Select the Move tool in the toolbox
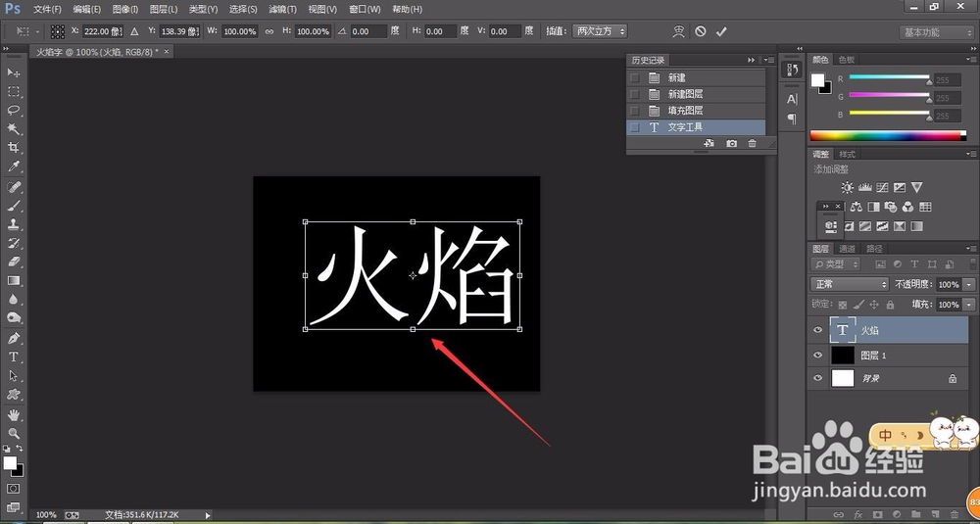The width and height of the screenshot is (980, 524). 13,73
